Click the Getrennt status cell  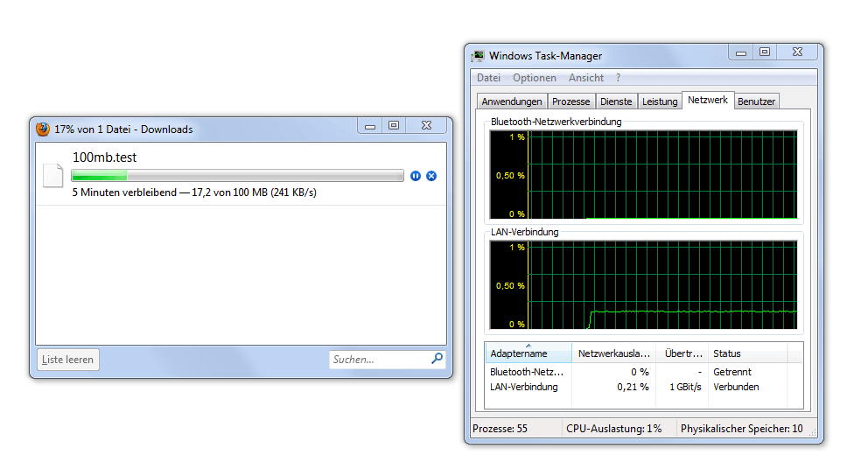tap(731, 372)
